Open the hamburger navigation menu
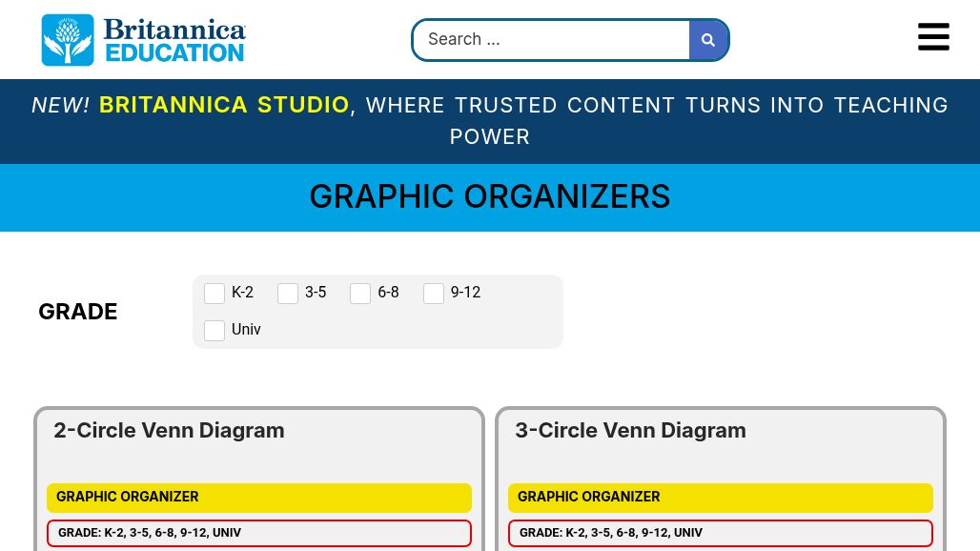This screenshot has width=980, height=551. pos(933,37)
